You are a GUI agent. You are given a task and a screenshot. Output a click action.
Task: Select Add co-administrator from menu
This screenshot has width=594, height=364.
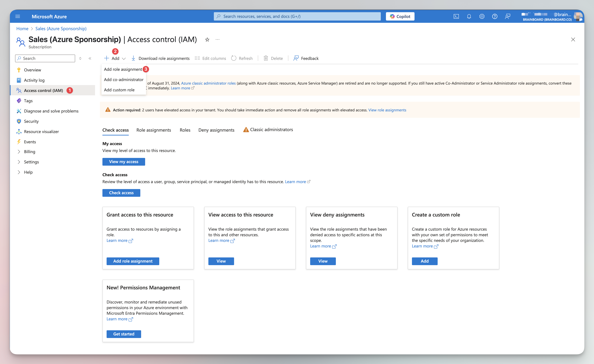[x=123, y=80]
